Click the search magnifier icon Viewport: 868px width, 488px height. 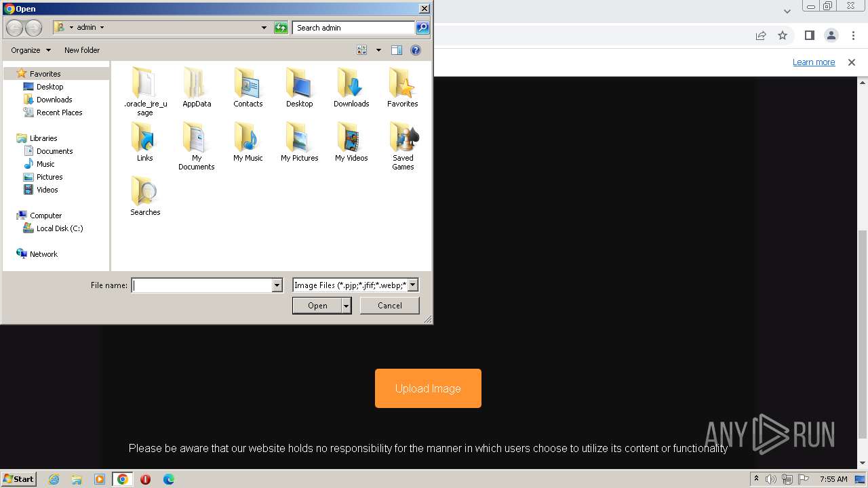pos(422,28)
